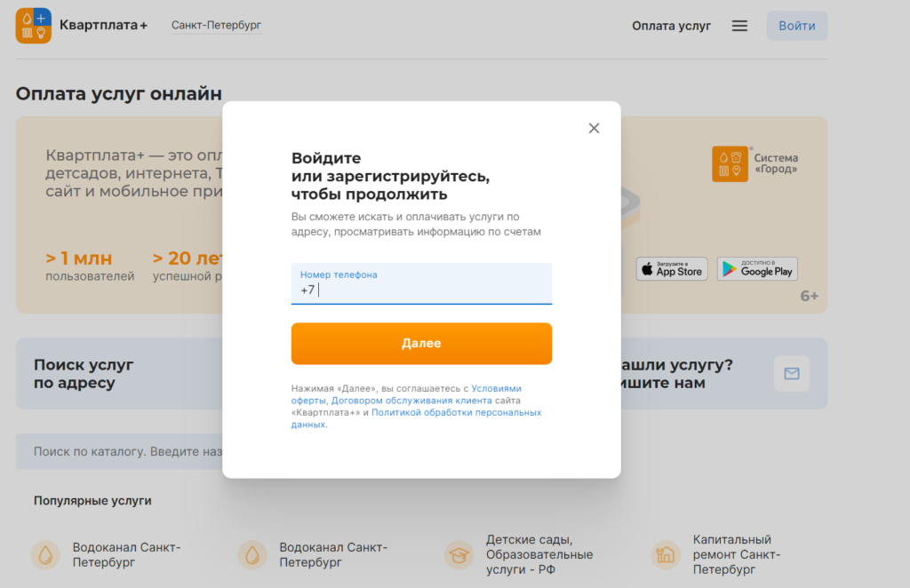Close the login dialog with X
Screen dimensions: 910x588
tap(594, 128)
